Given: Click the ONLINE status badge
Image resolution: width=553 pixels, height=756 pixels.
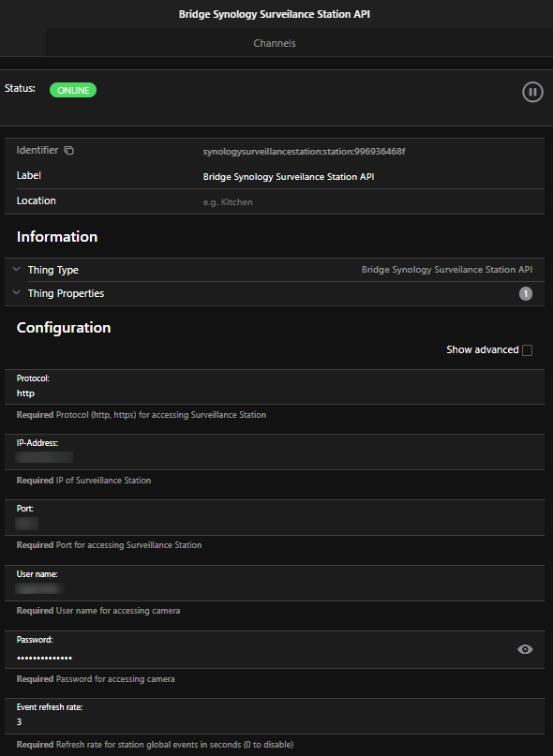Looking at the screenshot, I should click(73, 90).
